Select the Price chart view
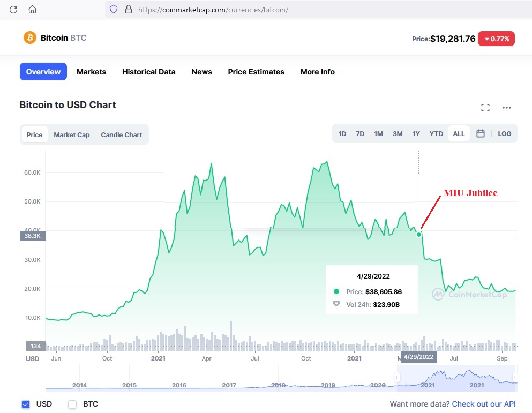This screenshot has height=413, width=532. [x=35, y=135]
